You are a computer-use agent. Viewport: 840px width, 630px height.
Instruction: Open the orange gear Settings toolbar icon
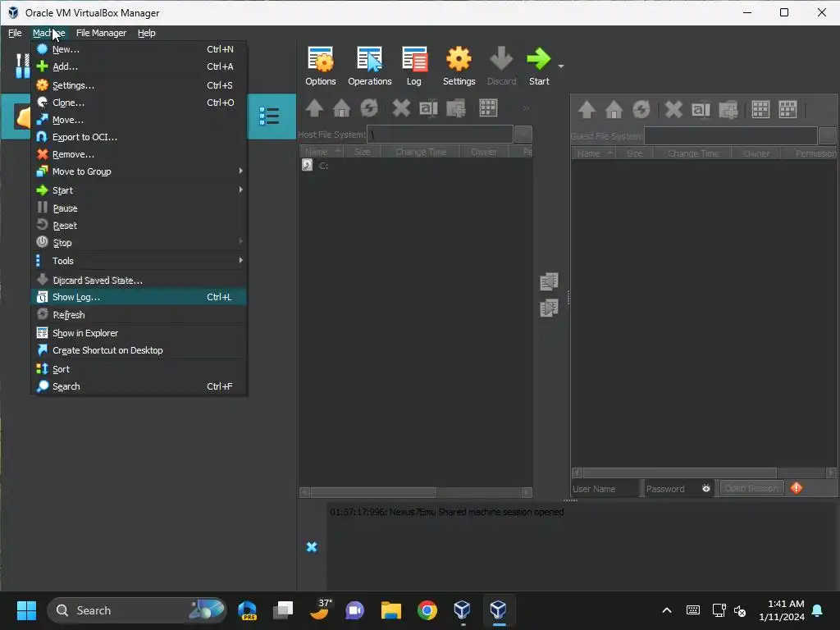459,66
